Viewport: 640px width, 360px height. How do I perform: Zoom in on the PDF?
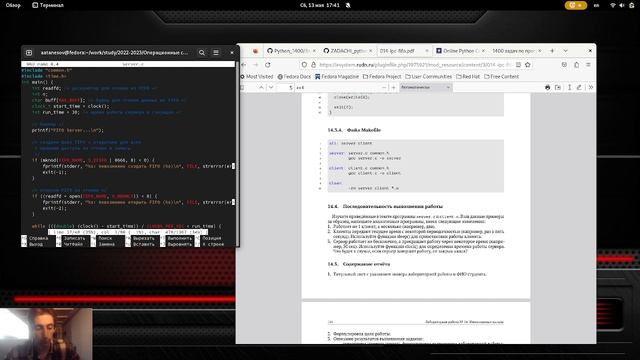(393, 87)
